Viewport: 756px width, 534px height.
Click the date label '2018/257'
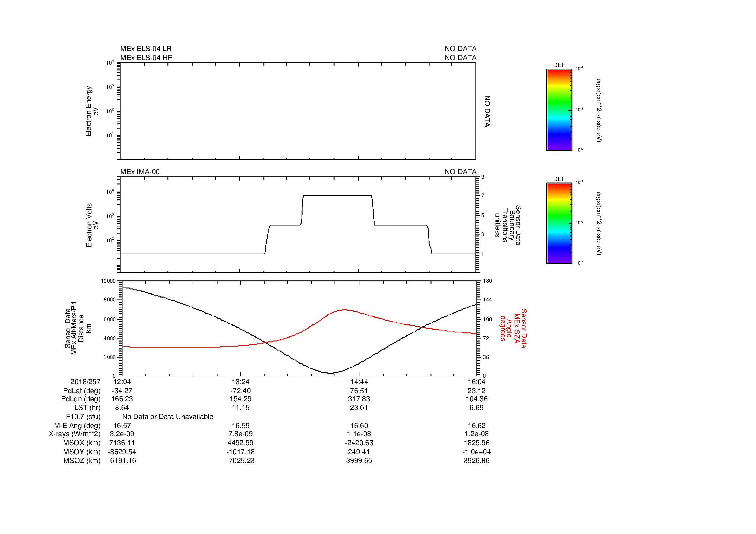point(85,382)
